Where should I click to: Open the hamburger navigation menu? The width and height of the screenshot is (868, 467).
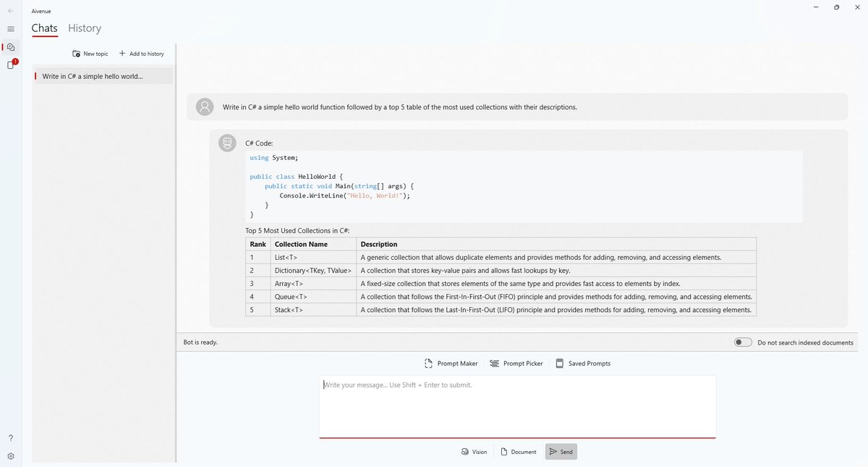click(x=10, y=29)
